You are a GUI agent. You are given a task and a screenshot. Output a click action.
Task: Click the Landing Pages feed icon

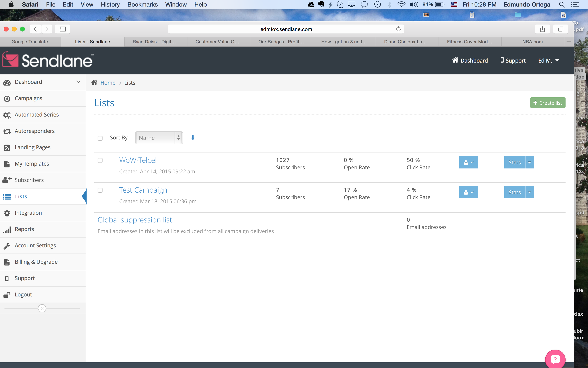[7, 148]
